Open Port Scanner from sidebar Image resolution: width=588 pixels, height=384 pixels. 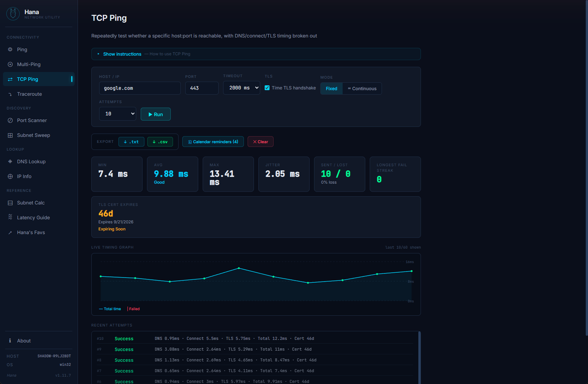tap(39, 121)
